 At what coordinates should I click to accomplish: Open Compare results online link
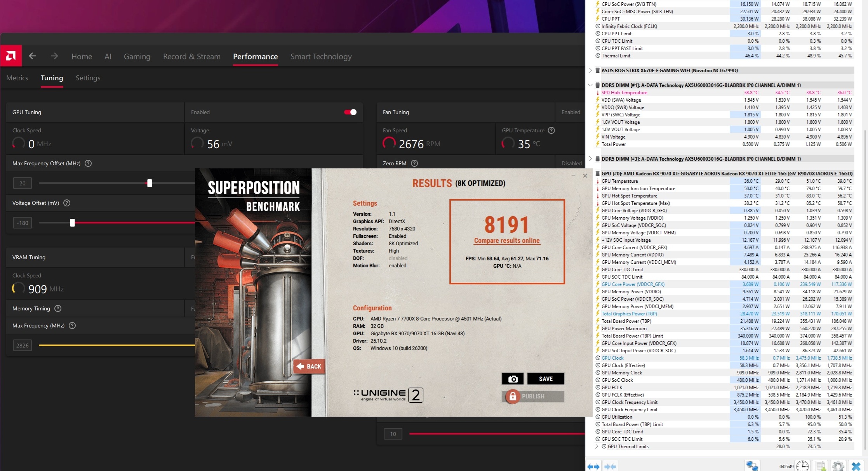(x=507, y=241)
